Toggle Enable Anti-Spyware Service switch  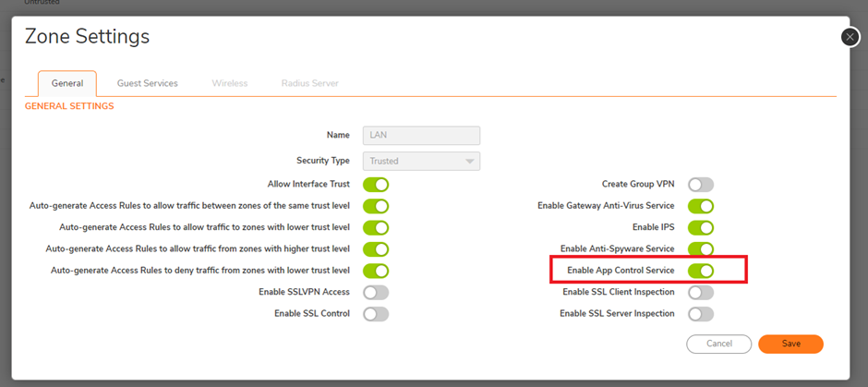701,248
